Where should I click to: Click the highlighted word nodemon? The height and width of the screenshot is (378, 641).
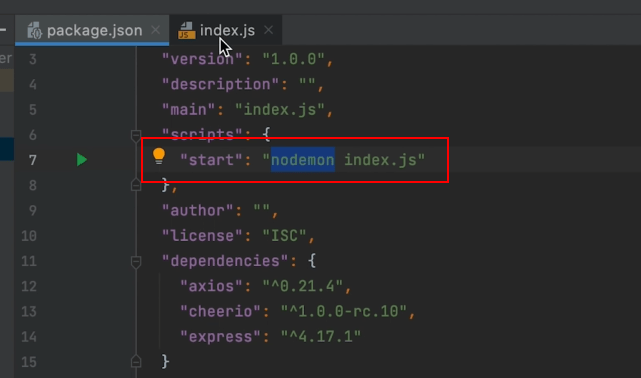[x=303, y=160]
